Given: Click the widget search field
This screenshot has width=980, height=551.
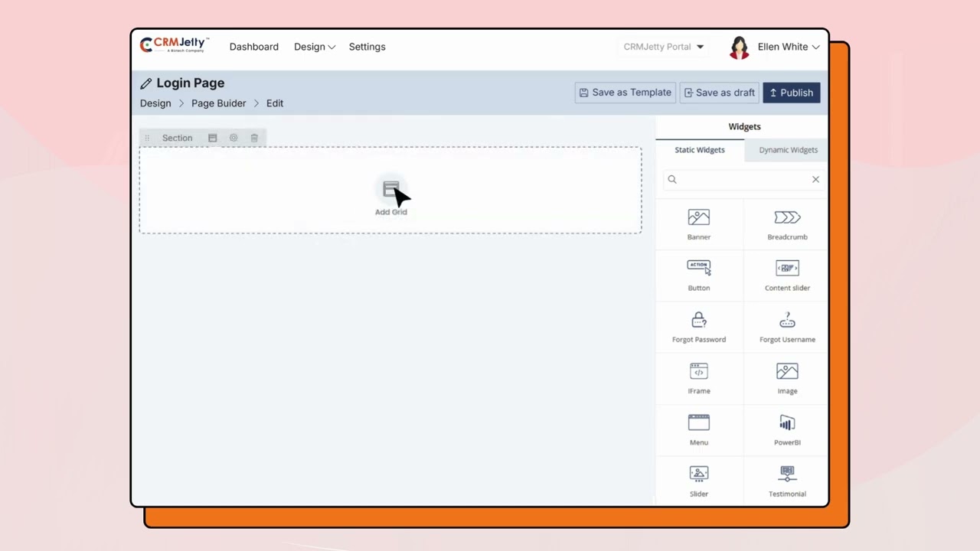Looking at the screenshot, I should 740,179.
